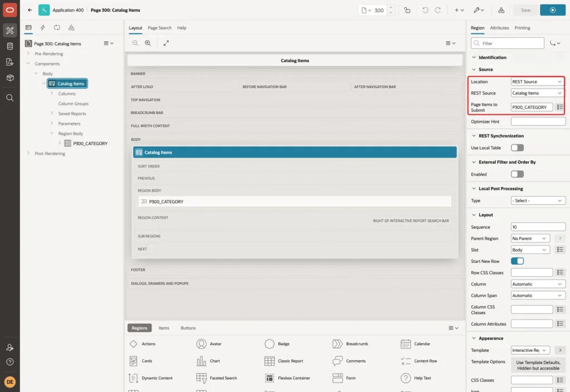Expand the Pre-Rendering tree node
Screen dimensions: 570x392
(x=28, y=53)
